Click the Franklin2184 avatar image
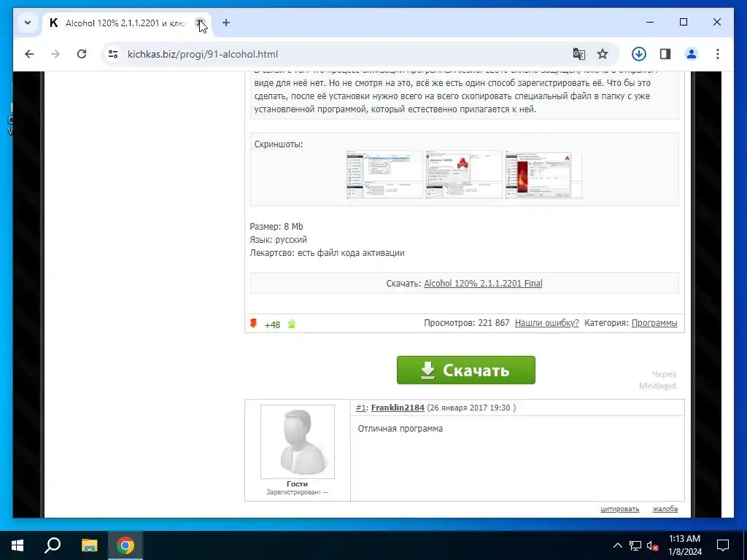The width and height of the screenshot is (747, 560). [x=298, y=441]
